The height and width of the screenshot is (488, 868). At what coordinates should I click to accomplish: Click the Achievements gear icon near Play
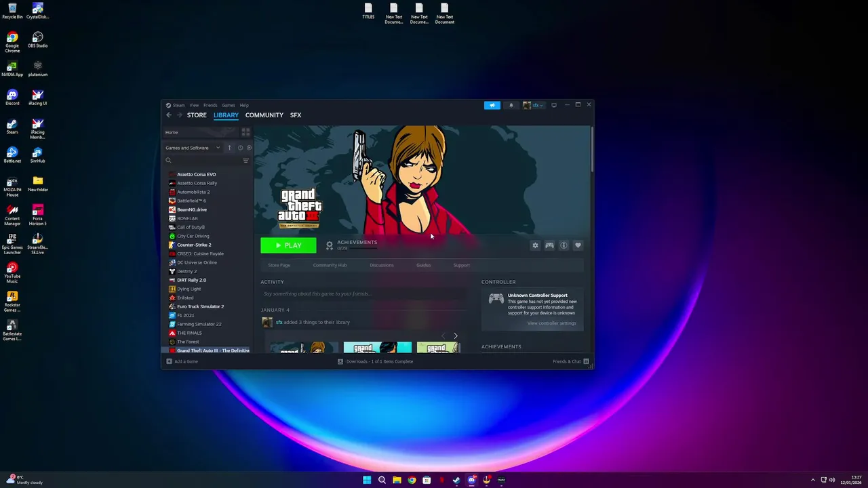pos(330,245)
